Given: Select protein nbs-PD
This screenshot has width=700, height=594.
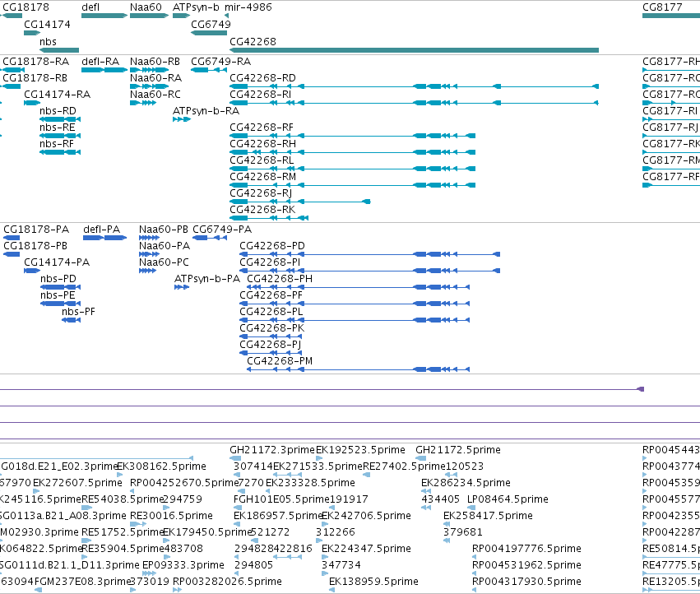Looking at the screenshot, I should [x=60, y=287].
